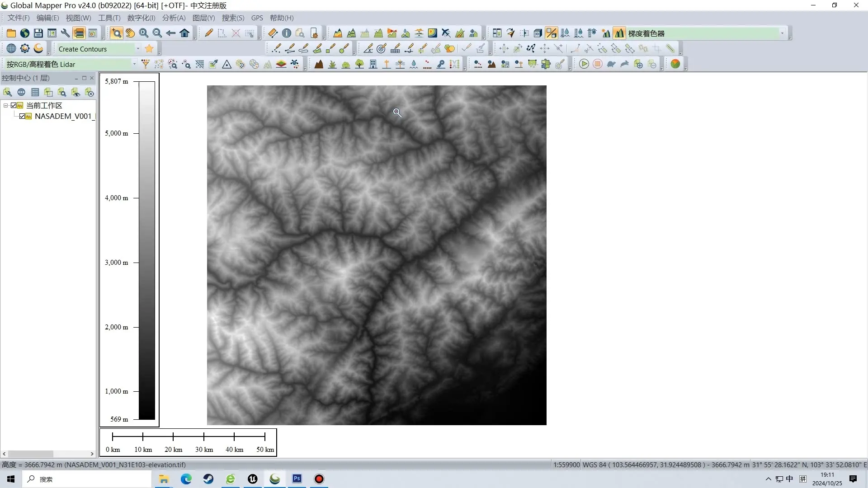Viewport: 868px width, 488px height.
Task: Open configuration with the wrench icon
Action: (66, 33)
